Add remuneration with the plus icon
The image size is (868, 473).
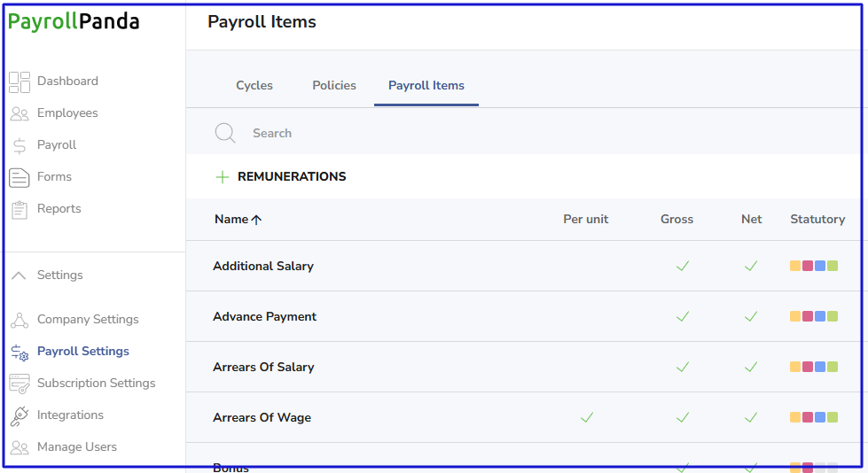tap(223, 177)
